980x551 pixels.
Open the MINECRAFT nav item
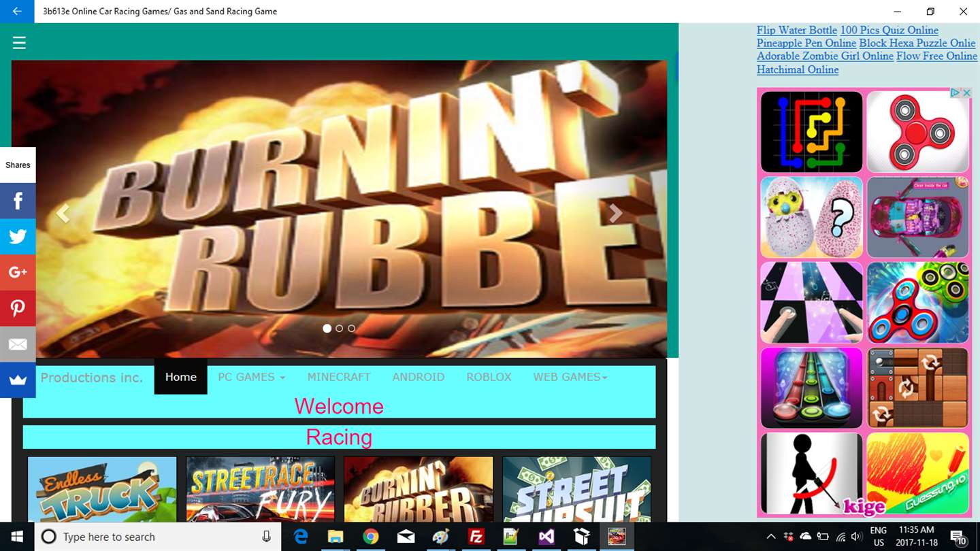(x=339, y=377)
